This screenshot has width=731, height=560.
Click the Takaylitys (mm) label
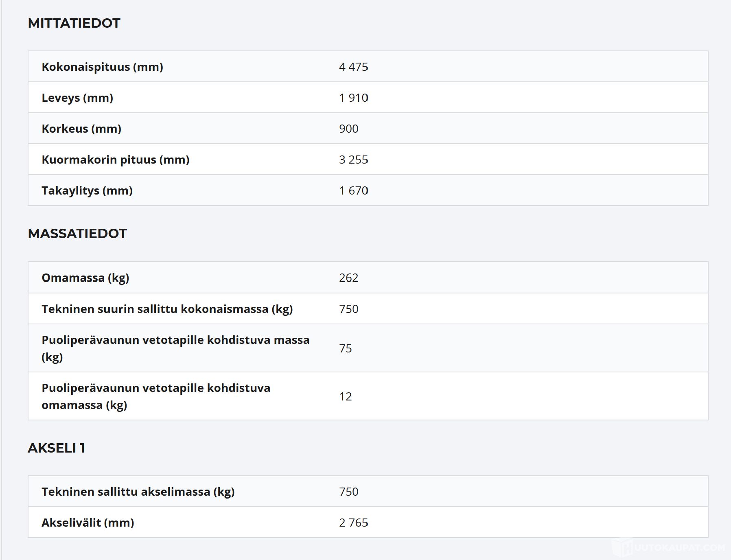coord(87,190)
